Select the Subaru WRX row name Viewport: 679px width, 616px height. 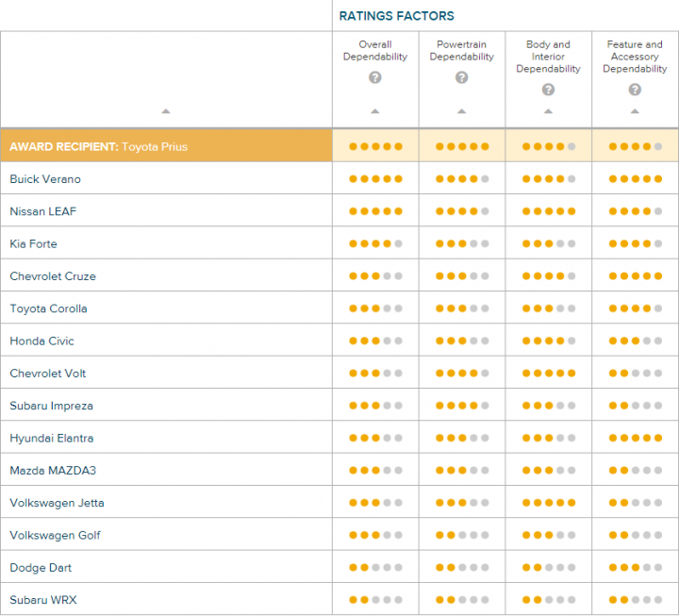[x=43, y=600]
